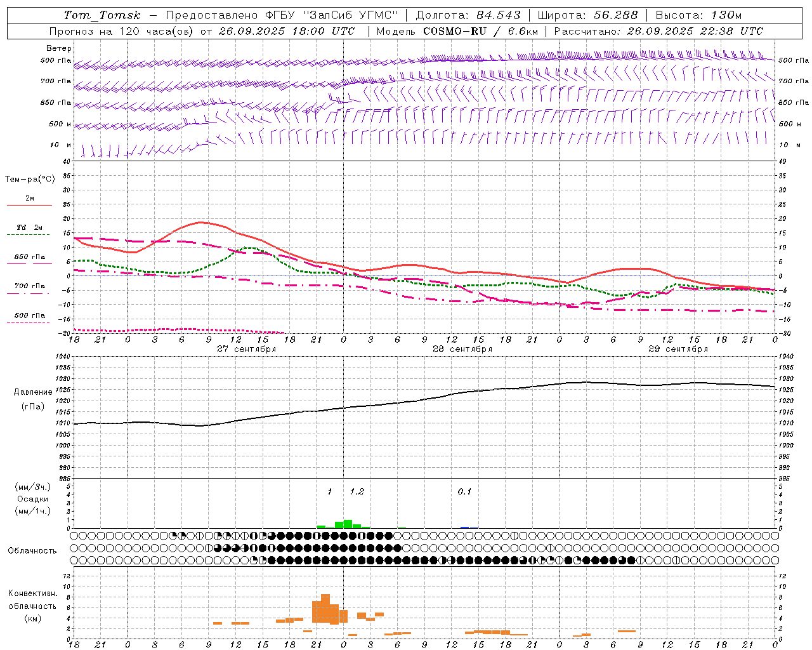Select the "Модель COSMO-RU / 6.6км" text
The image size is (812, 650).
[457, 30]
